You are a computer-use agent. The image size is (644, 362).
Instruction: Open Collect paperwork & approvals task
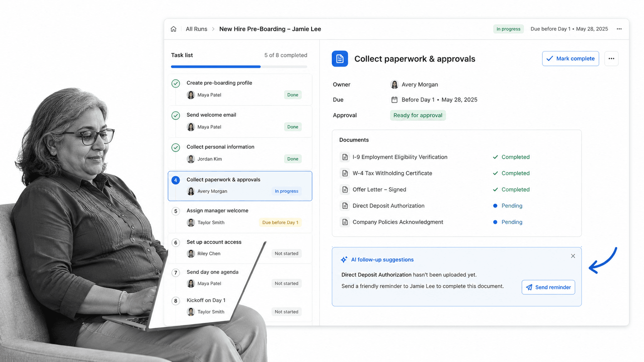pos(240,186)
